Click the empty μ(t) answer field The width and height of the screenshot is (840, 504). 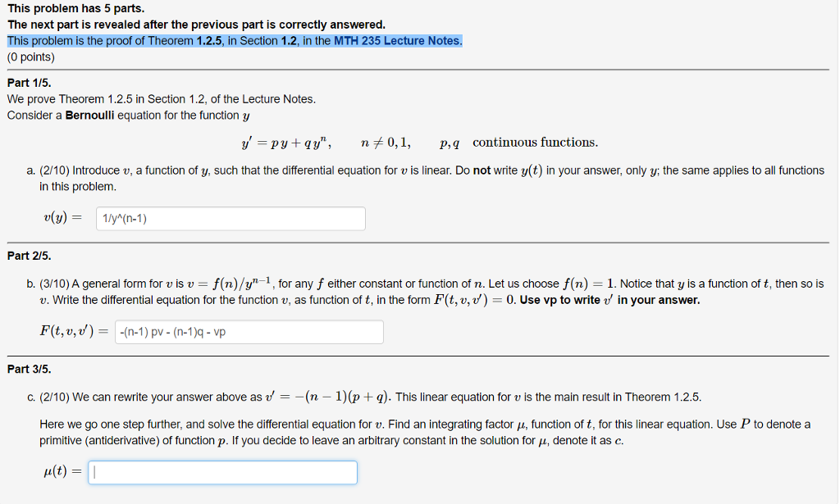[x=223, y=473]
